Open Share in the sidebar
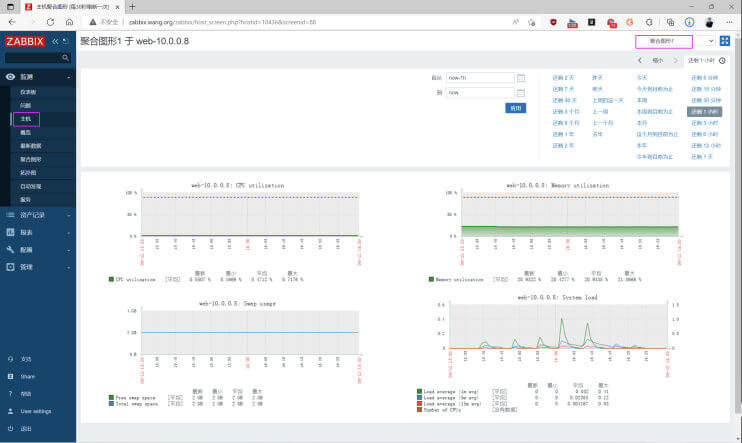 27,376
